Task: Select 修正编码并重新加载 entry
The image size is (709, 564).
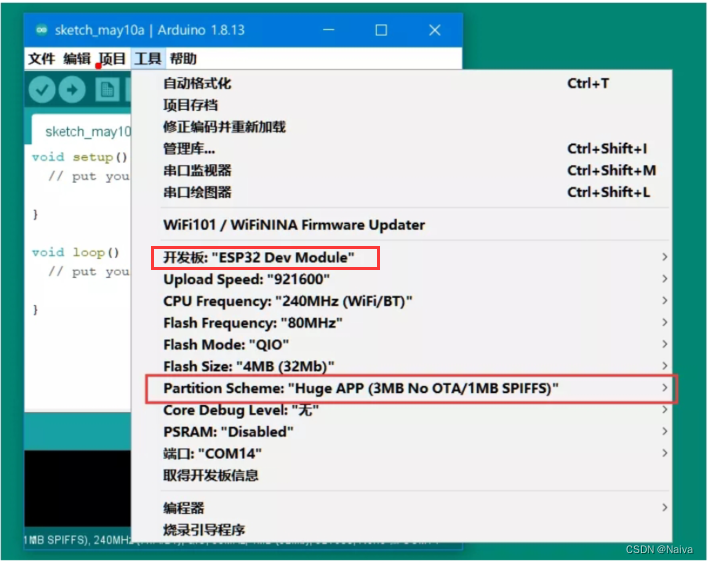Action: pos(402,127)
